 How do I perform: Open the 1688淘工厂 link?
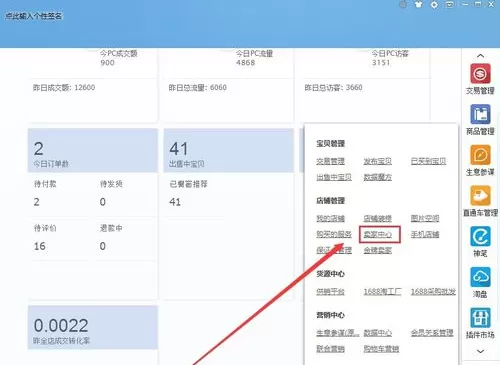[x=383, y=291]
